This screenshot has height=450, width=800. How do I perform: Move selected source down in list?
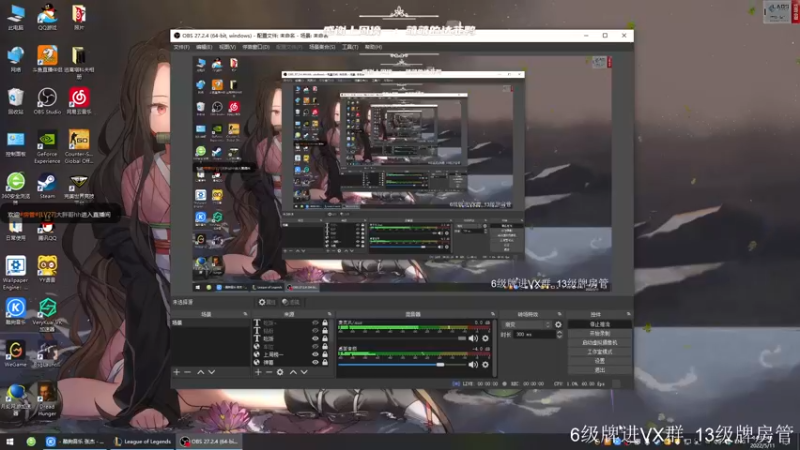click(304, 372)
